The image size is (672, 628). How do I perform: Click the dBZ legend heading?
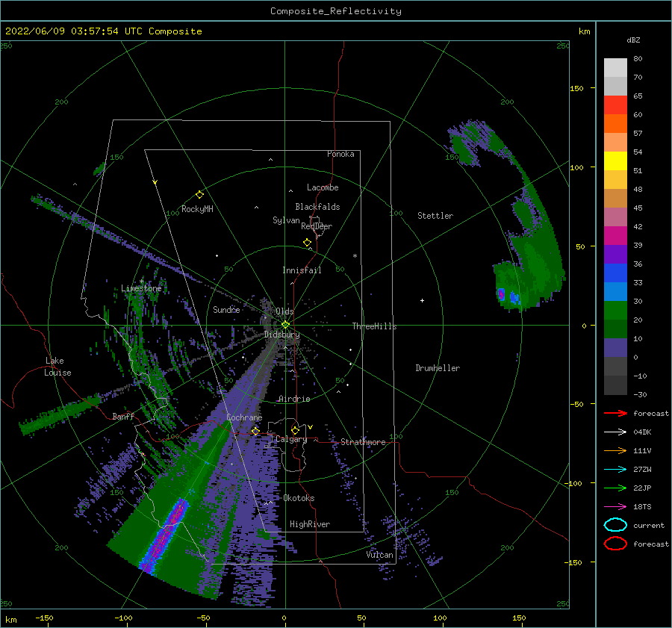(x=633, y=40)
